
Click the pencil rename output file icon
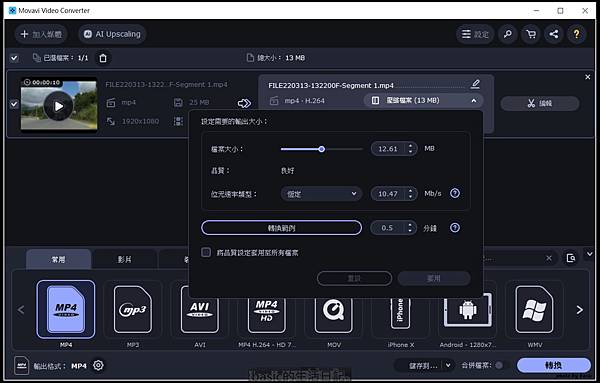coord(475,84)
